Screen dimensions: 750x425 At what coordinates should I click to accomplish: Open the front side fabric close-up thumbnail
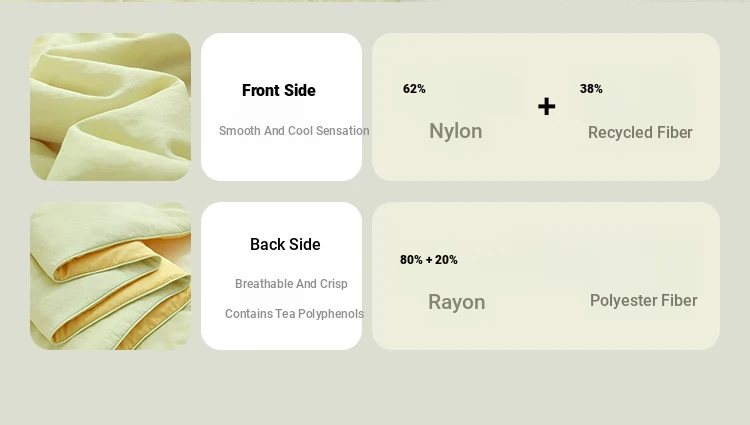pyautogui.click(x=110, y=107)
